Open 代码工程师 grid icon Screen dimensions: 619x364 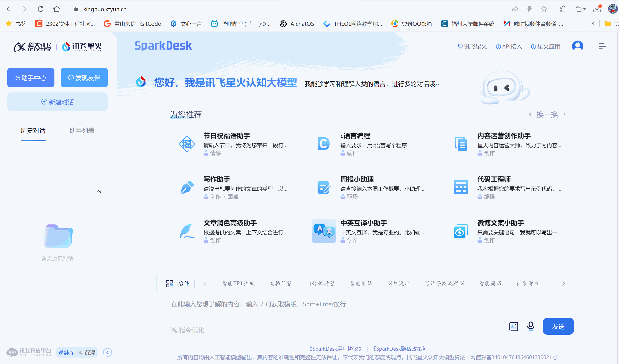point(461,187)
